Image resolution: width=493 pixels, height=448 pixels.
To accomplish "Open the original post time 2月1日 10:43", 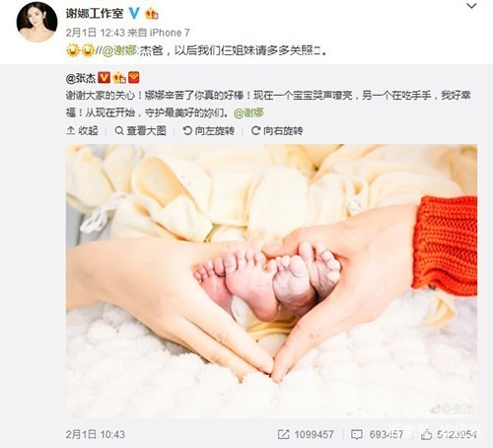I will tap(96, 434).
